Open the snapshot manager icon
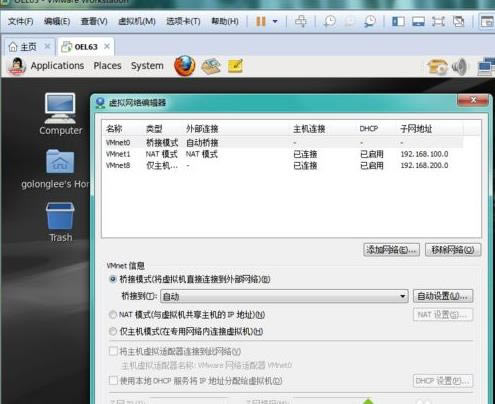Screen dimensions: 495x404 click(x=370, y=21)
